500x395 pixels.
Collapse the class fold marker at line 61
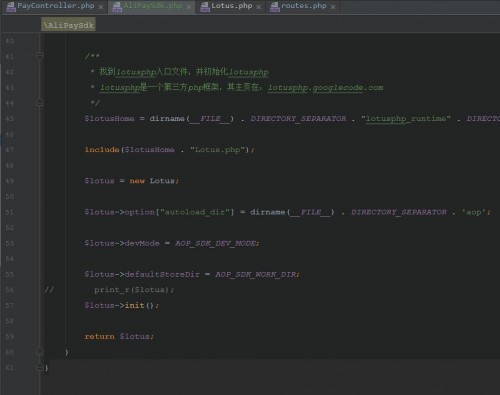coord(39,367)
